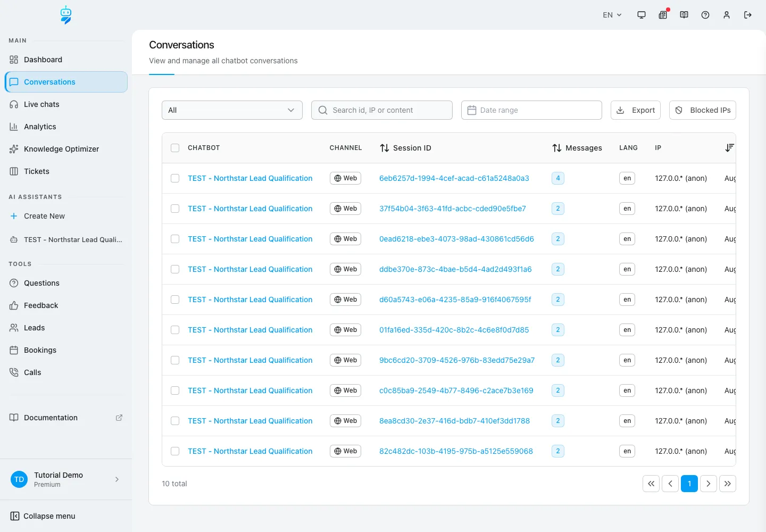This screenshot has width=766, height=532.
Task: Open the EN language selector
Action: pyautogui.click(x=612, y=15)
